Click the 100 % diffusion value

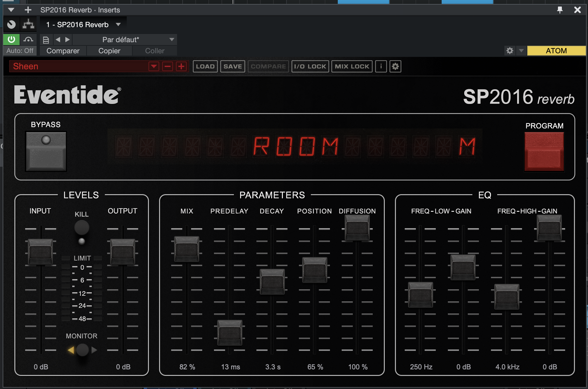click(358, 367)
